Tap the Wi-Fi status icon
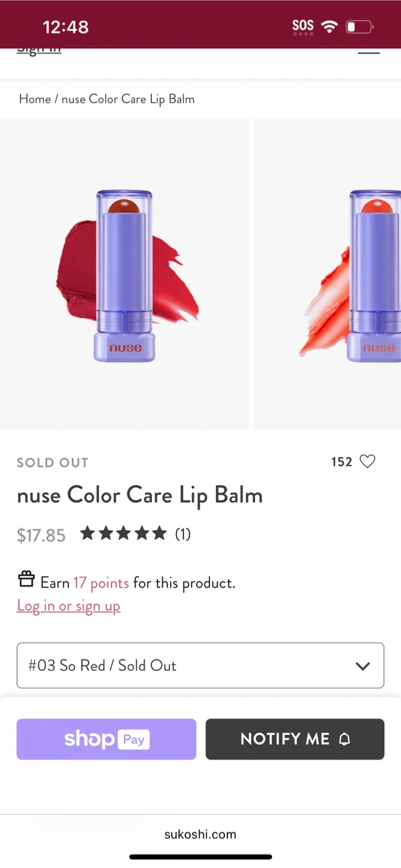401x868 pixels. pyautogui.click(x=329, y=27)
